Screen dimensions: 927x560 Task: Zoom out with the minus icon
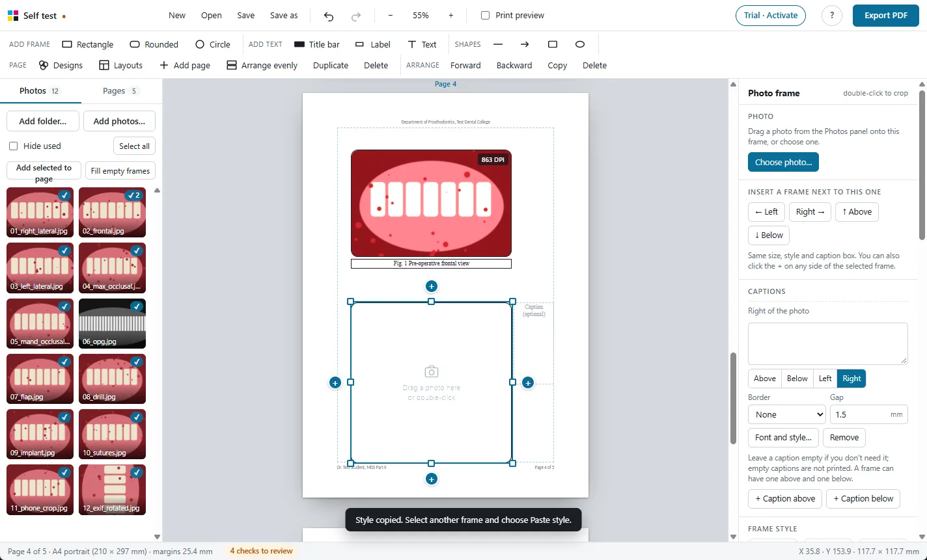(x=391, y=16)
